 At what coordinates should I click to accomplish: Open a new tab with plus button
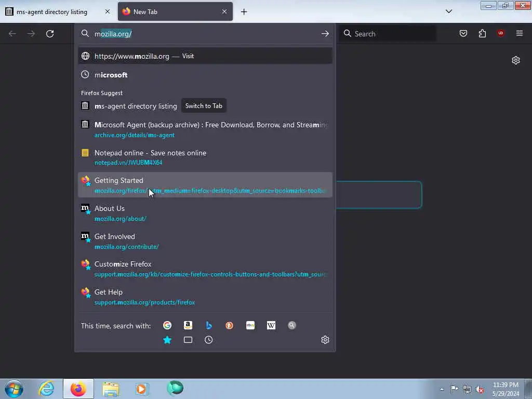click(244, 12)
